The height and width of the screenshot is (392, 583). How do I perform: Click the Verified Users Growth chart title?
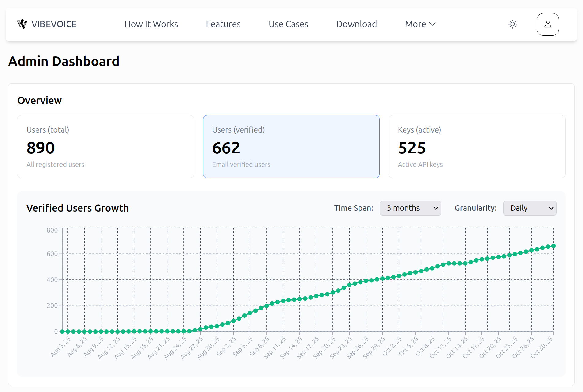pyautogui.click(x=78, y=208)
